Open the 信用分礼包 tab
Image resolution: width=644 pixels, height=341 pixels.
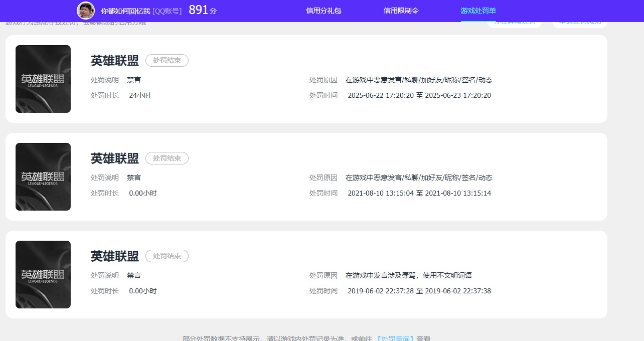tap(324, 11)
